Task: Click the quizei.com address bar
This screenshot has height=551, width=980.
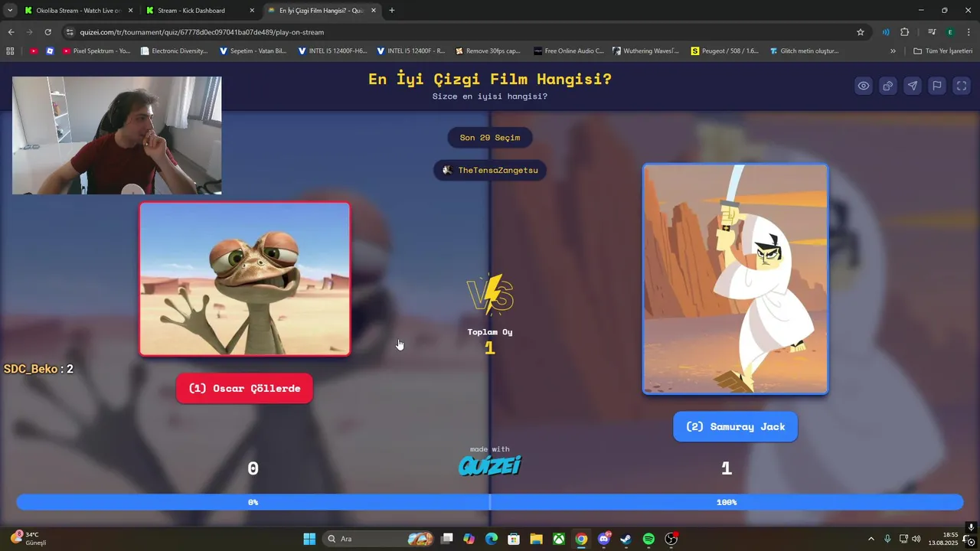Action: click(459, 32)
